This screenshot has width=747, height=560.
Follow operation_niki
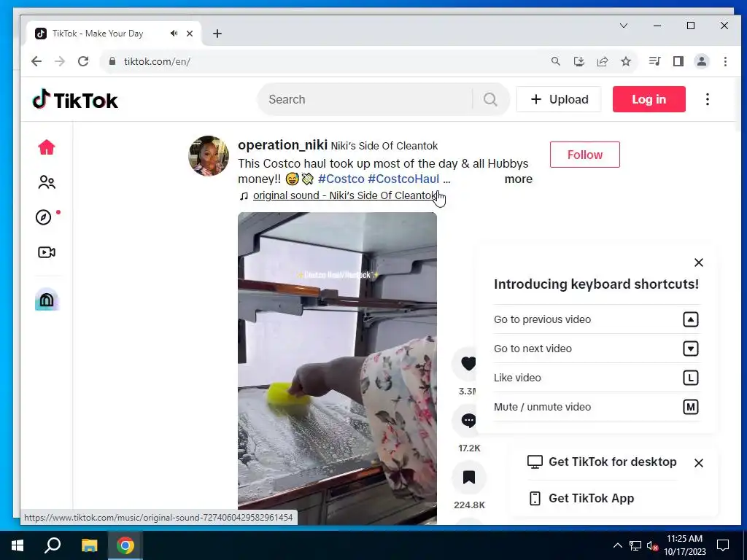(x=584, y=155)
